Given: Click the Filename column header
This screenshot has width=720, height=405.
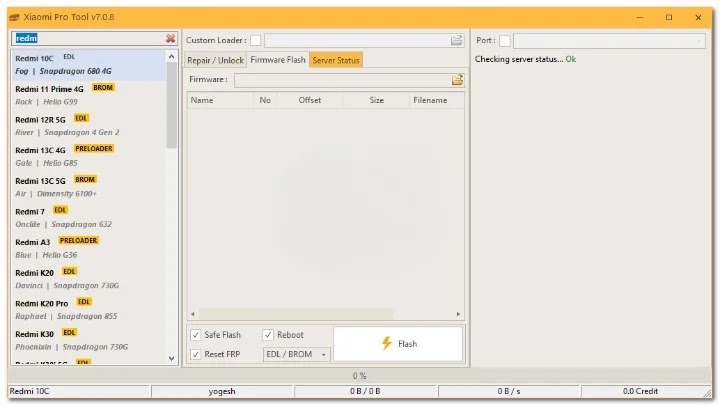Looking at the screenshot, I should 436,100.
